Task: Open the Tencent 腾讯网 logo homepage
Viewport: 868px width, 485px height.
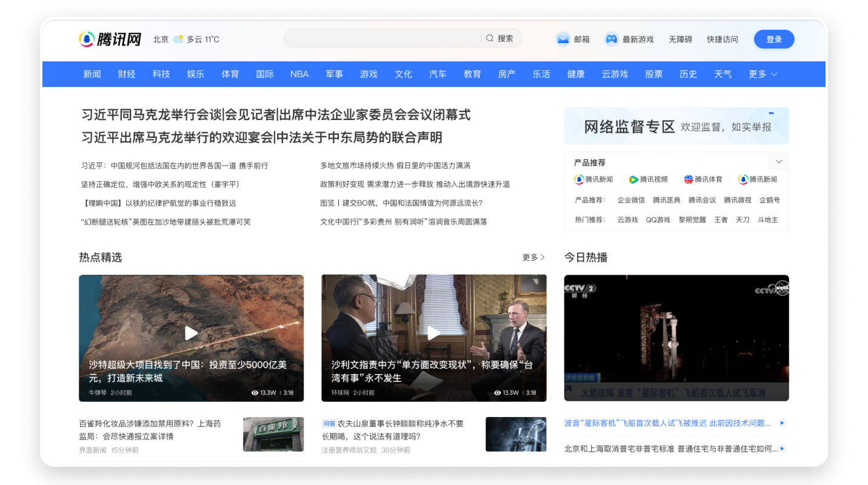Action: 110,39
